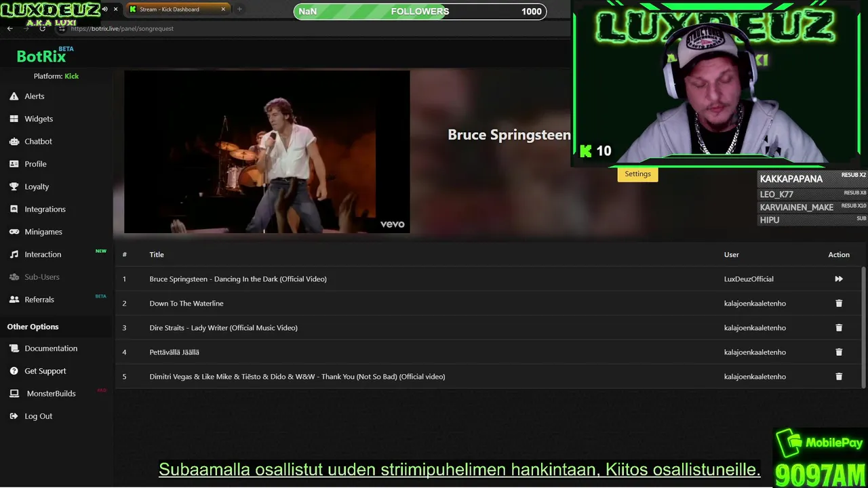This screenshot has width=868, height=488.
Task: Click the Alerts bell icon
Action: coord(14,96)
